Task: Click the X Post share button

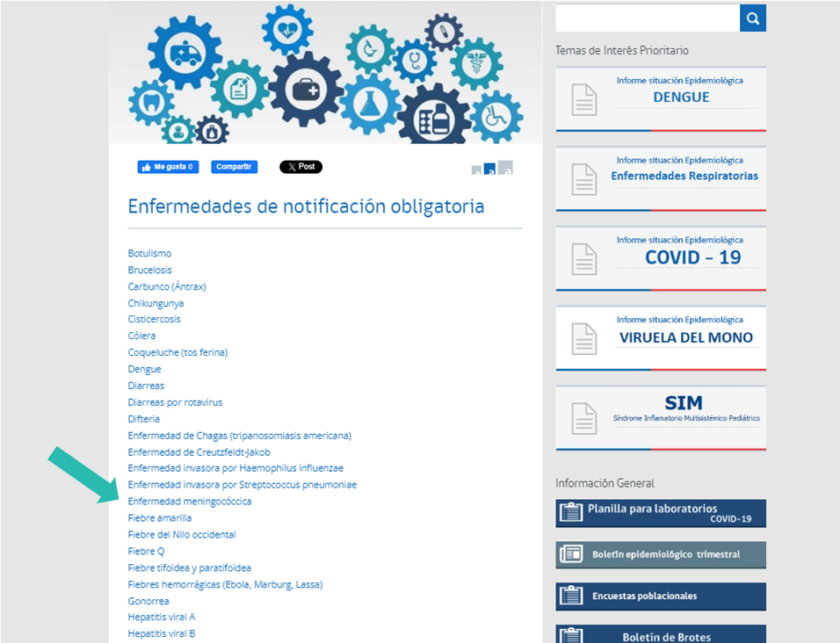Action: pyautogui.click(x=301, y=167)
